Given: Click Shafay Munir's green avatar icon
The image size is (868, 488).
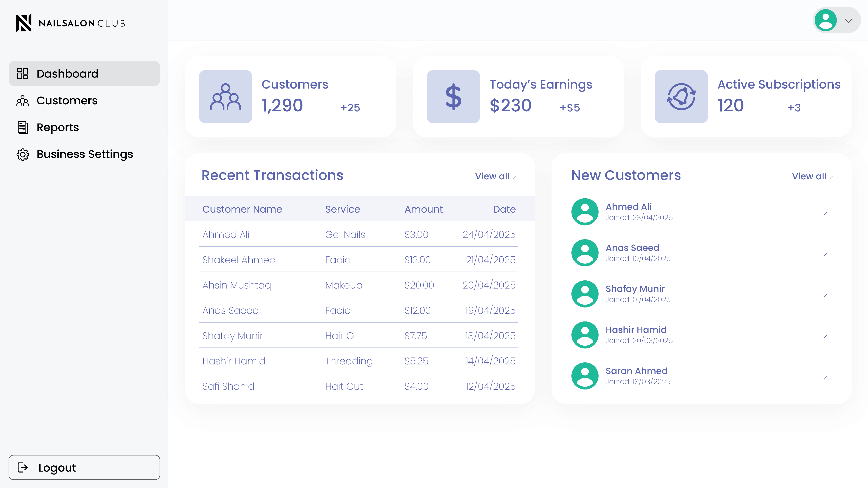Looking at the screenshot, I should 585,294.
